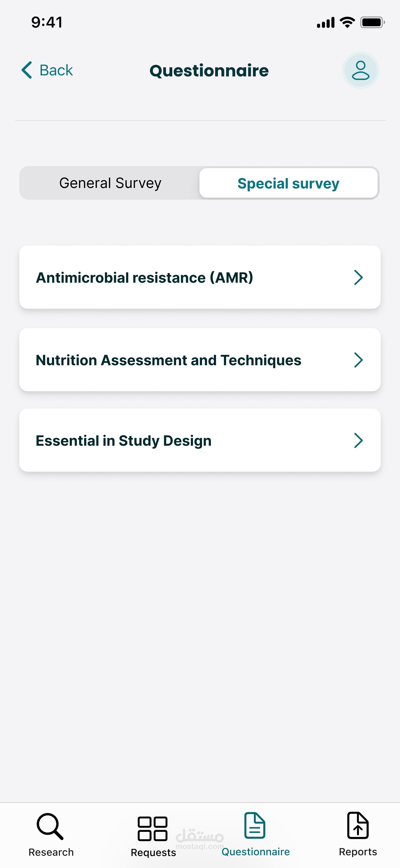Switch to General Survey segment

point(110,183)
